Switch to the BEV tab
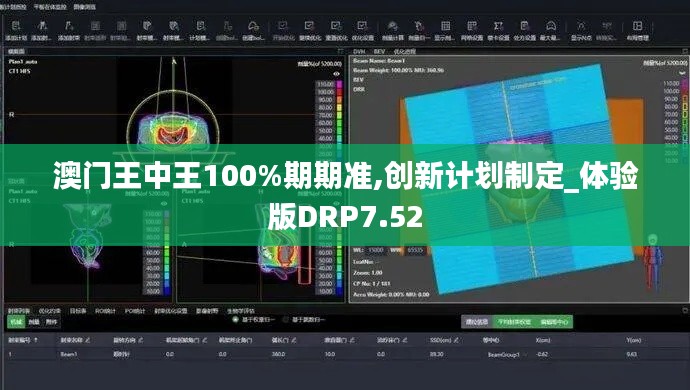690x390 pixels. 379,52
